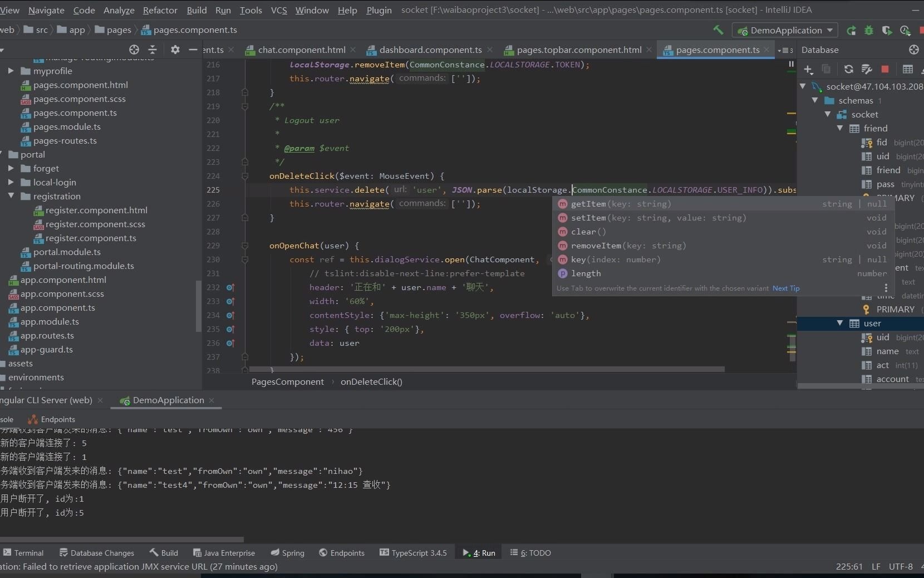Collapse the schemas node in Database tree

pyautogui.click(x=815, y=100)
